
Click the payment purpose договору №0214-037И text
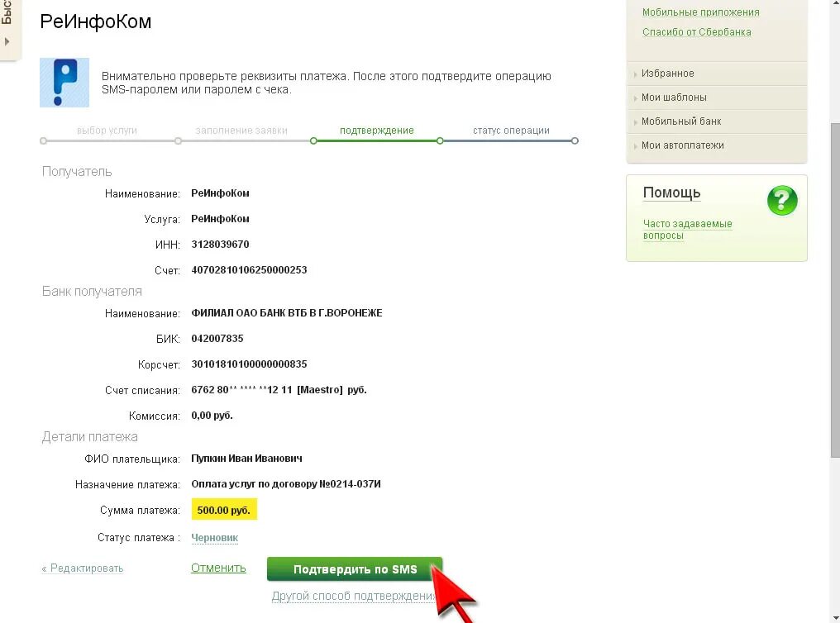tap(286, 484)
